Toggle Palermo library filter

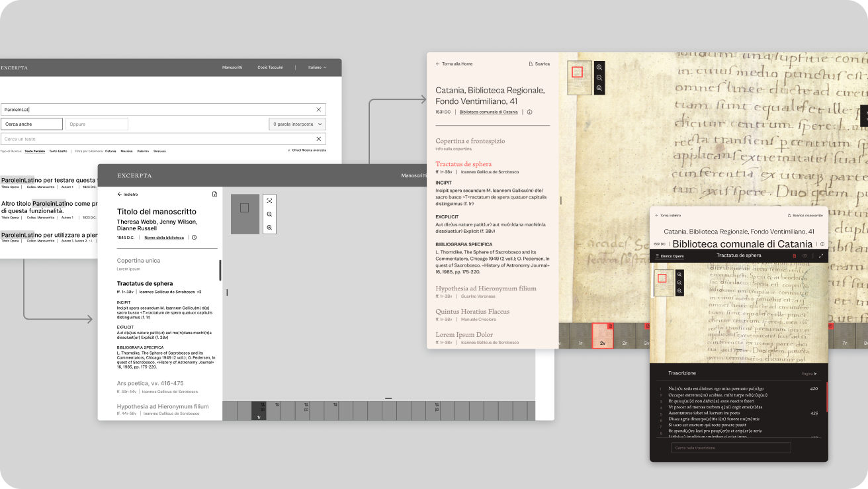click(x=143, y=151)
